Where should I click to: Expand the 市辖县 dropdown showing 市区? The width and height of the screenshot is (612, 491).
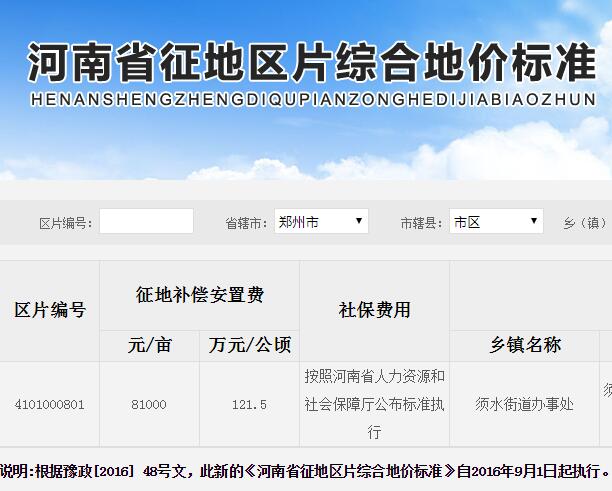(x=495, y=222)
